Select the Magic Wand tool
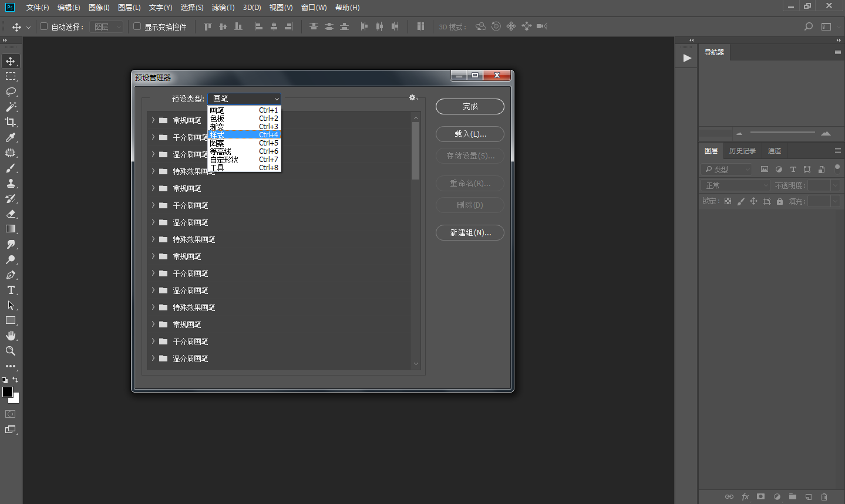 point(11,107)
